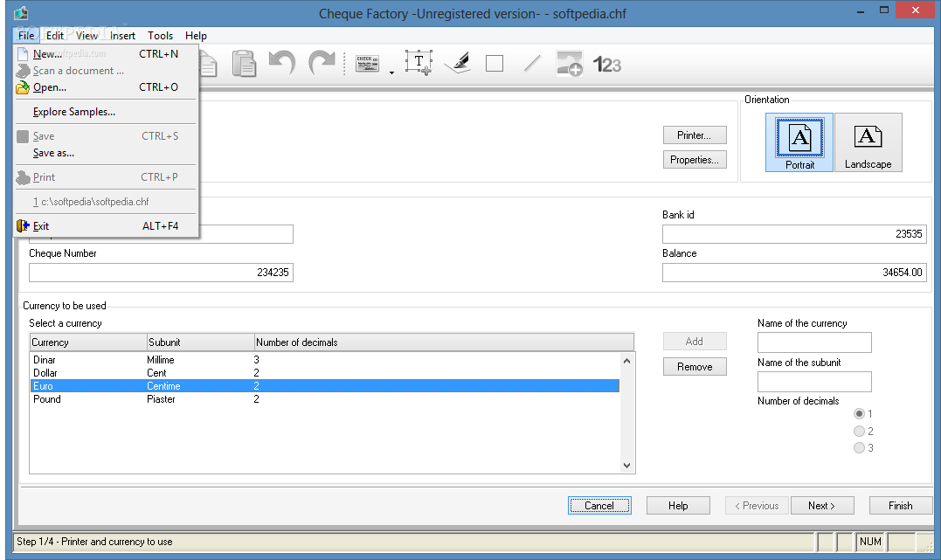Click the Next > button

tap(822, 505)
